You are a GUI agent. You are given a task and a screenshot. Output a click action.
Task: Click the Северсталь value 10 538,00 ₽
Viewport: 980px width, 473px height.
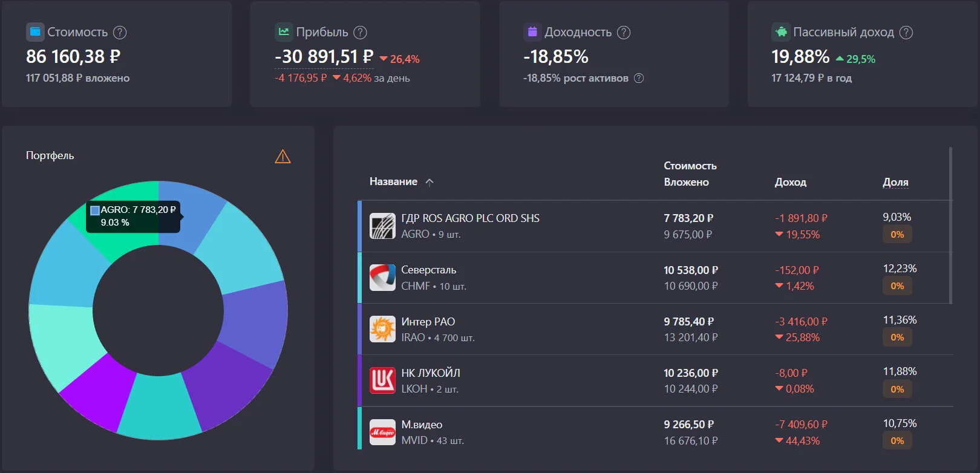[x=691, y=270]
